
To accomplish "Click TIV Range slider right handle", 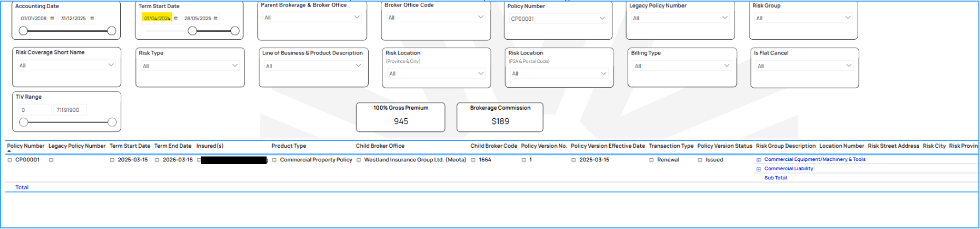I will click(112, 122).
